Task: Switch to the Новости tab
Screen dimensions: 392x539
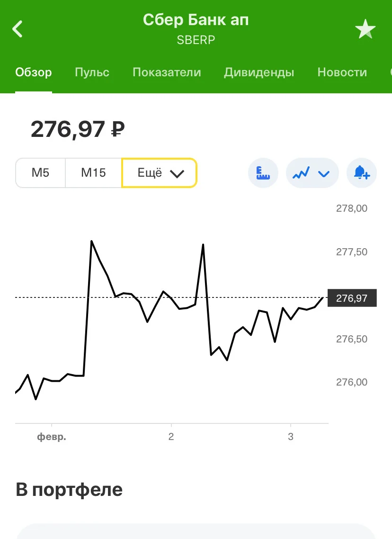Action: coord(342,72)
